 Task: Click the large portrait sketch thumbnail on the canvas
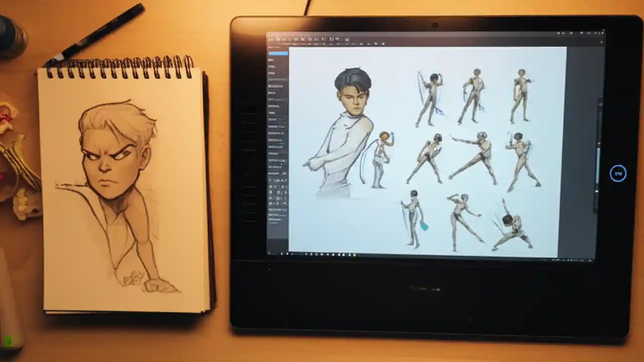pos(352,126)
